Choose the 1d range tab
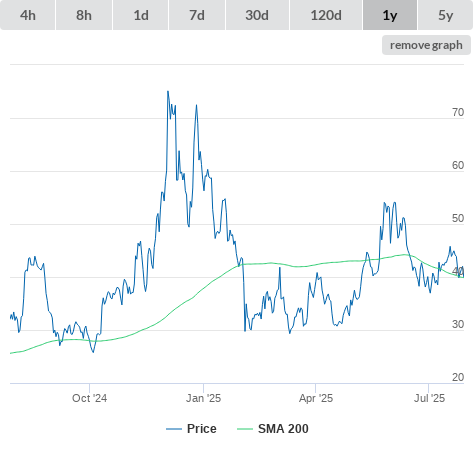 (x=141, y=15)
